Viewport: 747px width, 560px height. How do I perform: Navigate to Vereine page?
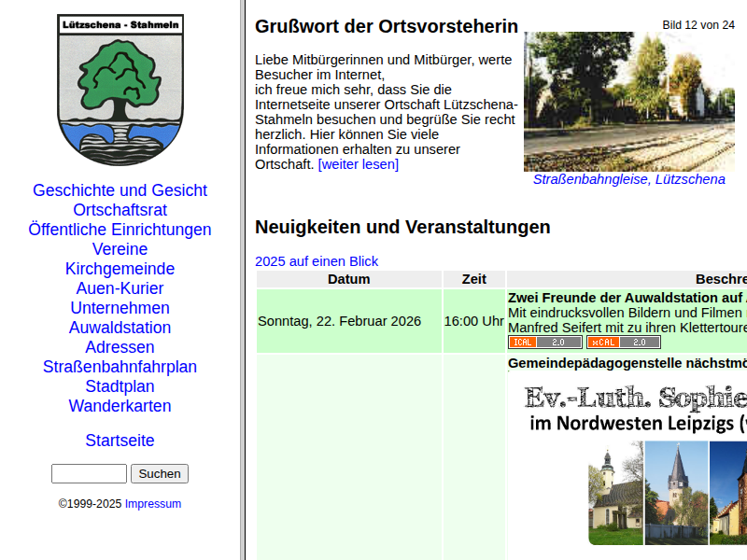coord(120,249)
